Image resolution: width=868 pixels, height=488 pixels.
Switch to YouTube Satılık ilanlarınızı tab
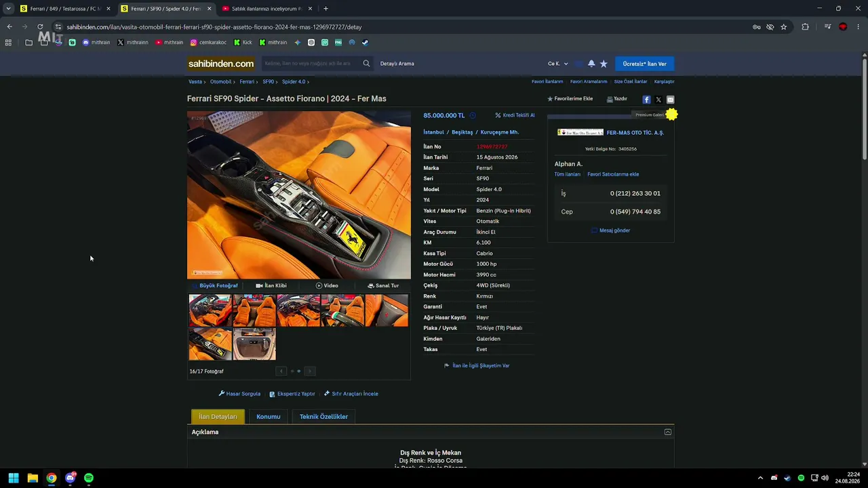pyautogui.click(x=267, y=8)
